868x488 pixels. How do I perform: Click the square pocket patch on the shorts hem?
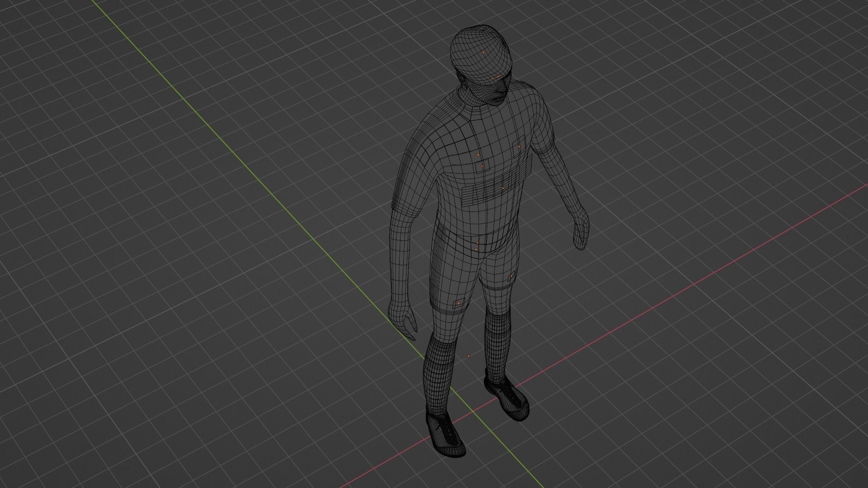[x=458, y=304]
